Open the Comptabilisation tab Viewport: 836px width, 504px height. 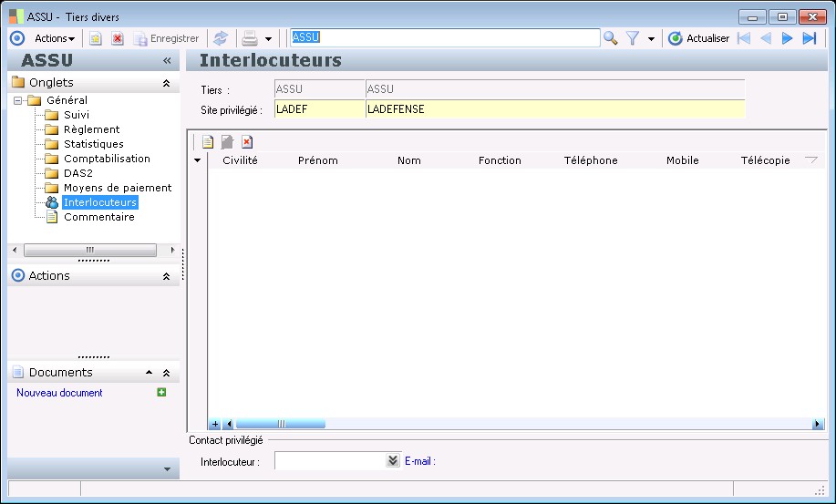click(108, 159)
